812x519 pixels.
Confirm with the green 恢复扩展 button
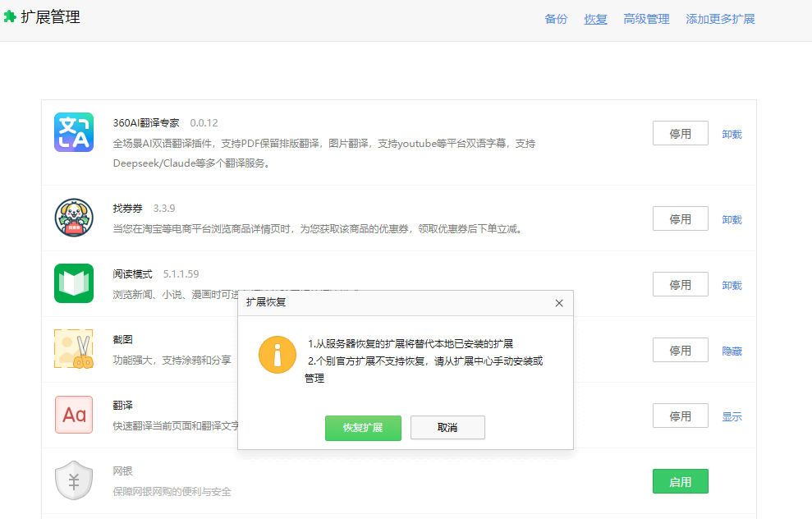coord(363,427)
